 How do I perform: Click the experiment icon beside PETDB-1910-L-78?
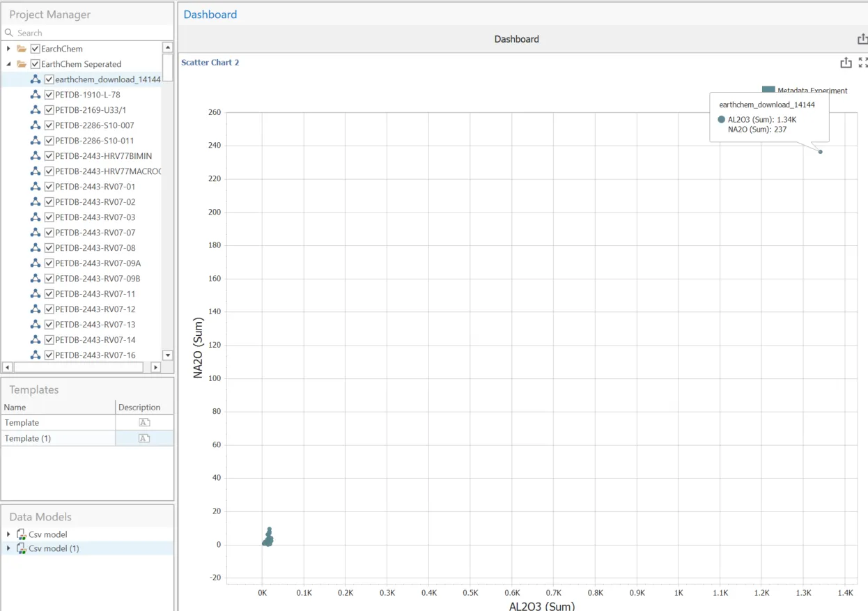click(x=36, y=95)
